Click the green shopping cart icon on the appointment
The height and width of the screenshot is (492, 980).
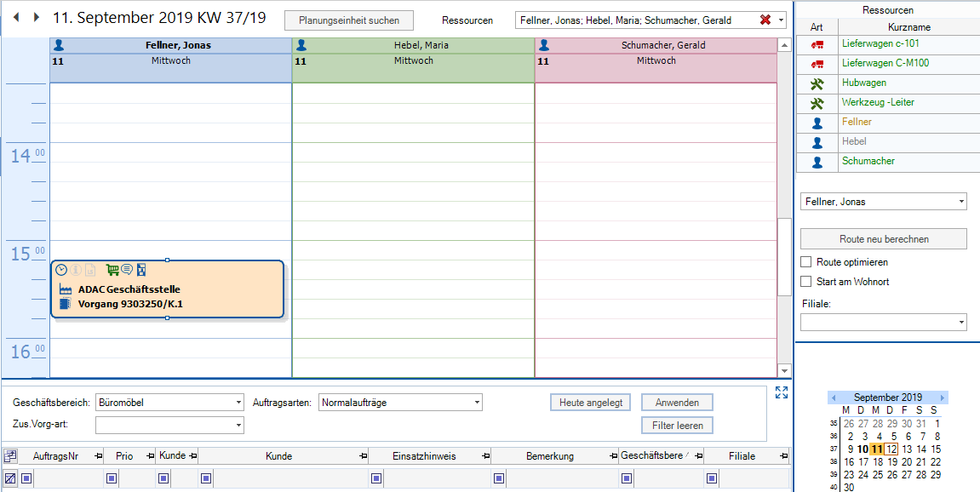point(112,270)
